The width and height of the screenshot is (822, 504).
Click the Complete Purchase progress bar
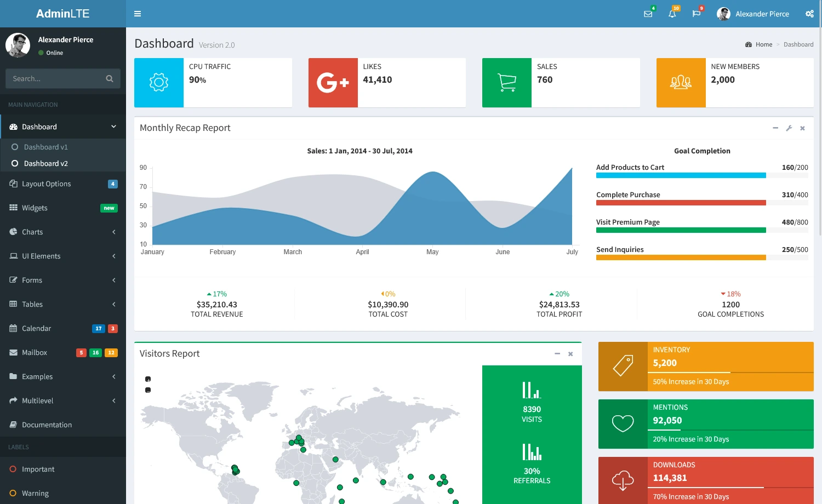tap(681, 202)
